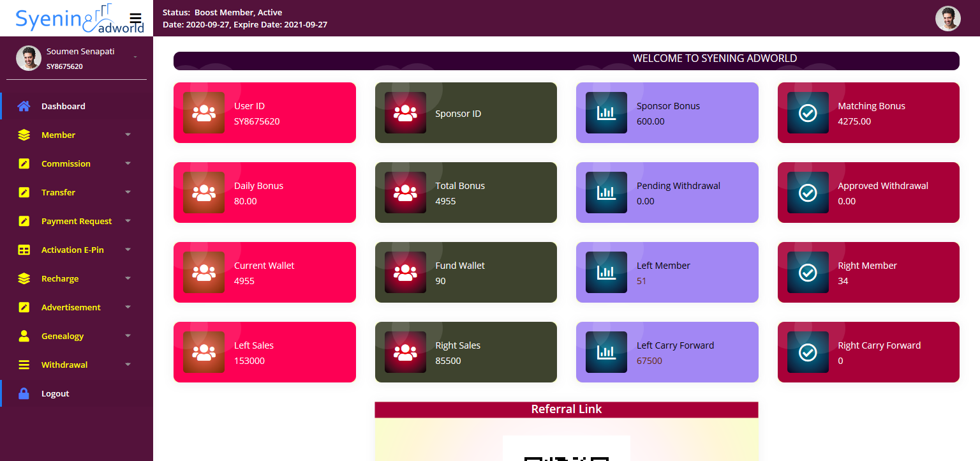The height and width of the screenshot is (461, 980).
Task: Expand the Advertisement submenu arrow
Action: 128,307
